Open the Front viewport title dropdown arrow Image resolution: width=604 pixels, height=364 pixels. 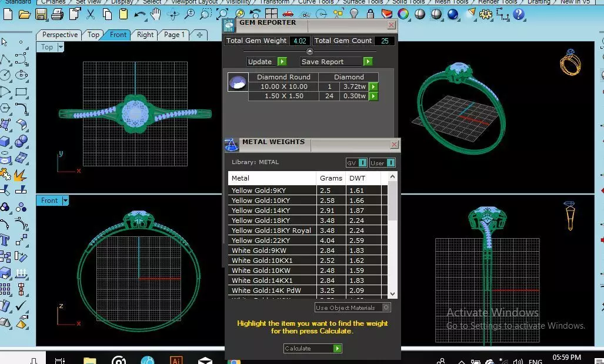(65, 201)
